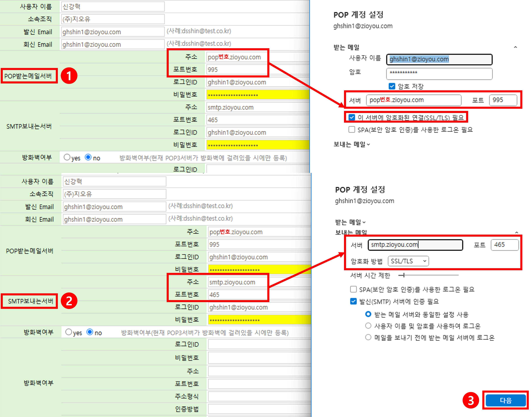Click POP 로그인ID field in top form

click(258, 82)
